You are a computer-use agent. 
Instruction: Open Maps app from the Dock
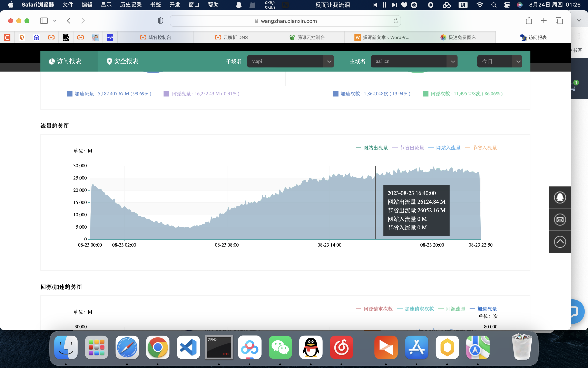pyautogui.click(x=478, y=347)
